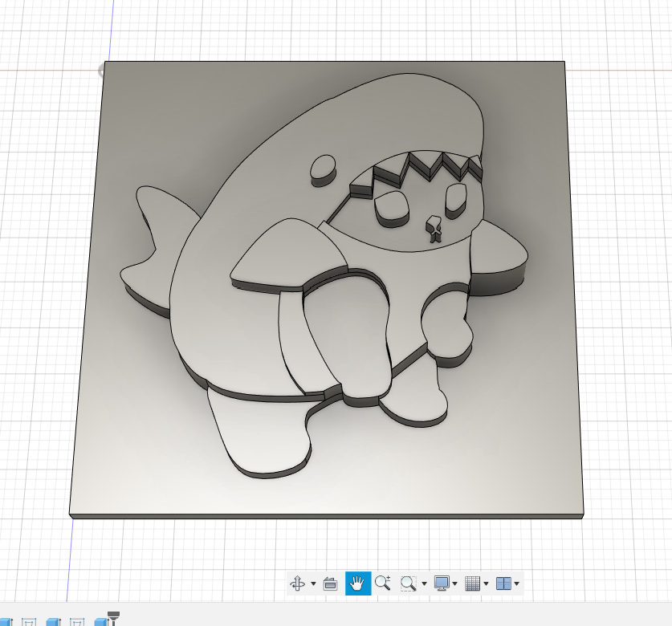Click the Grid and Snaps icon
This screenshot has width=672, height=626.
point(472,583)
